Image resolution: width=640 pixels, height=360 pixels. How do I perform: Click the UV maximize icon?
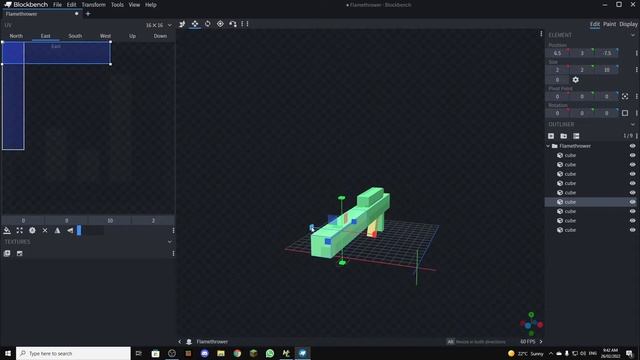tap(20, 231)
